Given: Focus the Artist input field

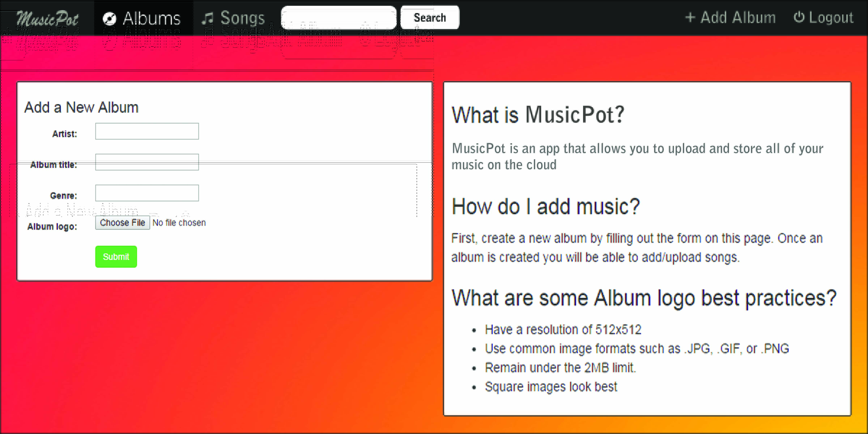Looking at the screenshot, I should 147,131.
